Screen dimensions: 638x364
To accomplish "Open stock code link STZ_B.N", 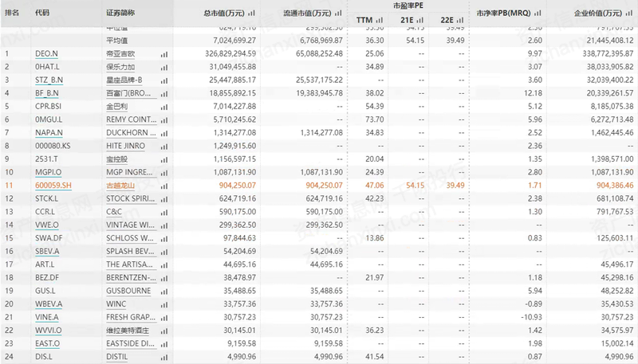I will 49,80.
